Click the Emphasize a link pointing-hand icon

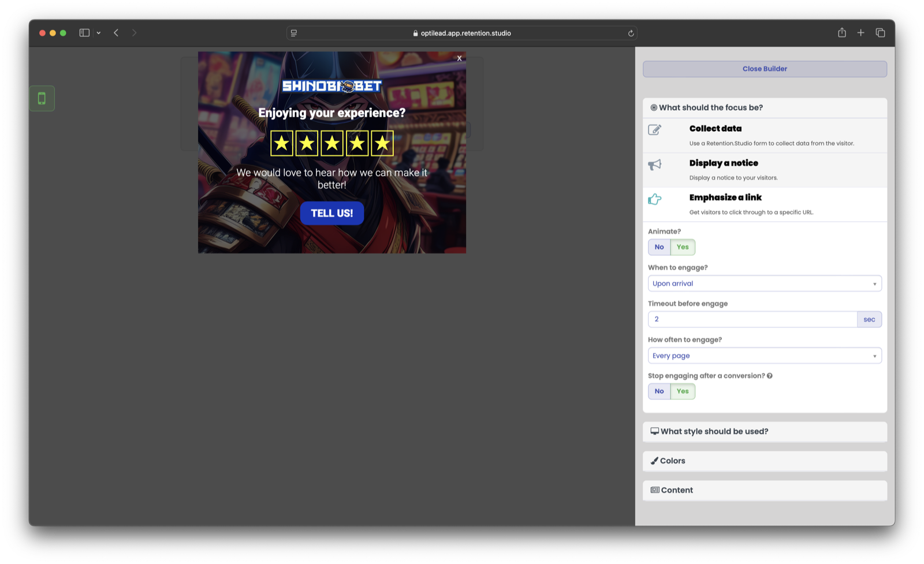[654, 199]
